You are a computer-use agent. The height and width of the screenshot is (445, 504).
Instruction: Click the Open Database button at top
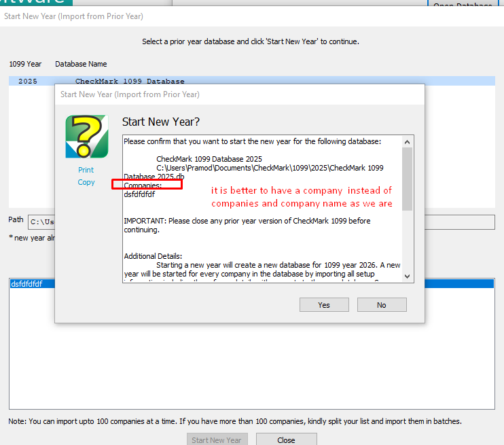point(462,3)
